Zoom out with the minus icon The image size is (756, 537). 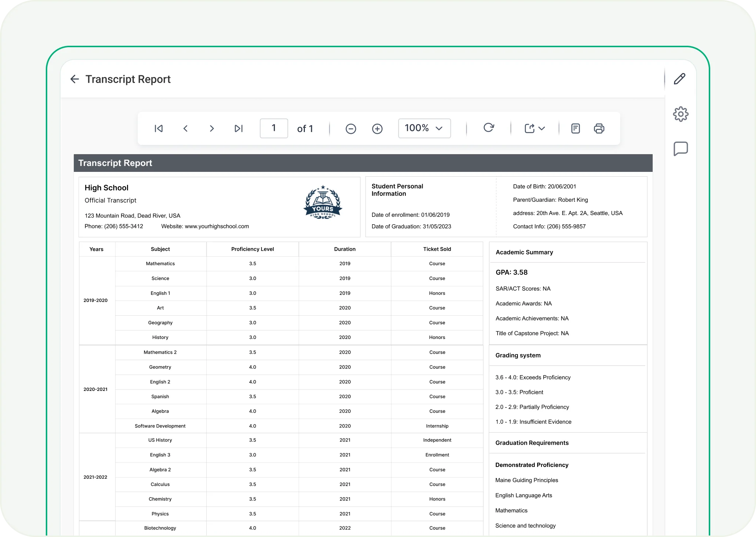[351, 129]
